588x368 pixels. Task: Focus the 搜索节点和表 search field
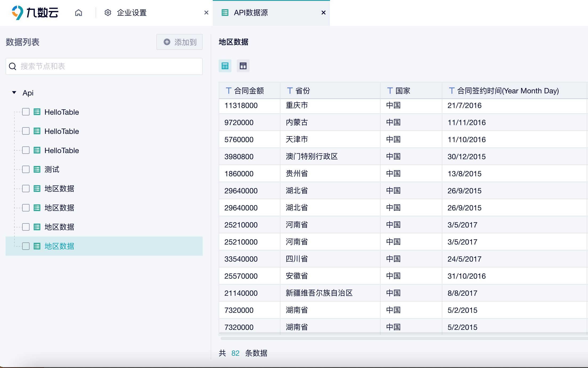click(104, 66)
